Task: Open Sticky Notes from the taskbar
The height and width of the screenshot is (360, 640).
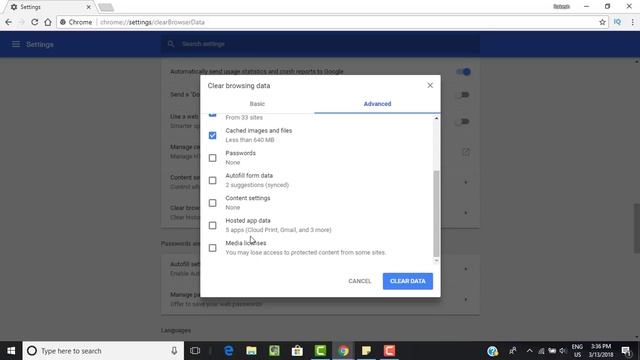Action: (366, 351)
